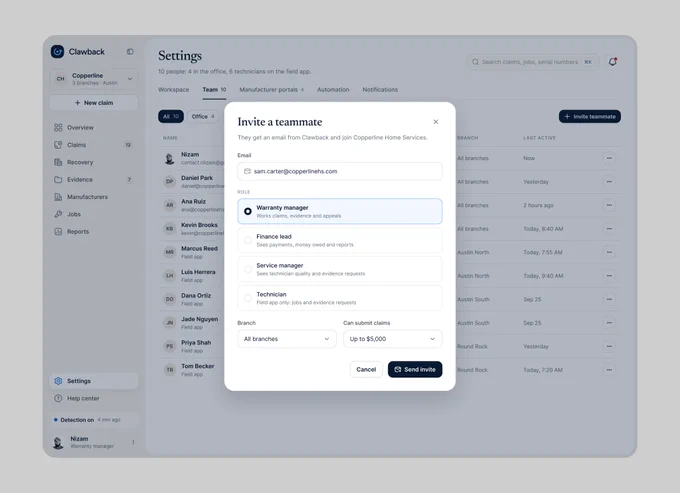Click the Send invite button
Viewport: 680px width, 493px height.
point(415,369)
